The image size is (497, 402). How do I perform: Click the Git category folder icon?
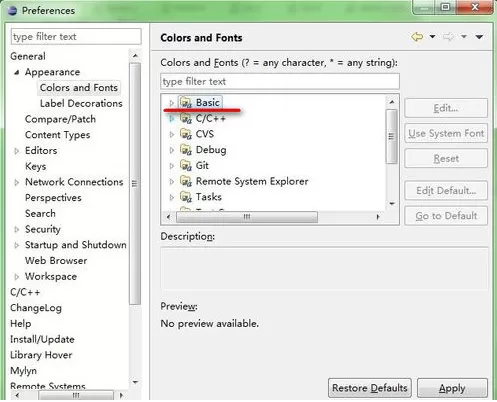point(186,165)
